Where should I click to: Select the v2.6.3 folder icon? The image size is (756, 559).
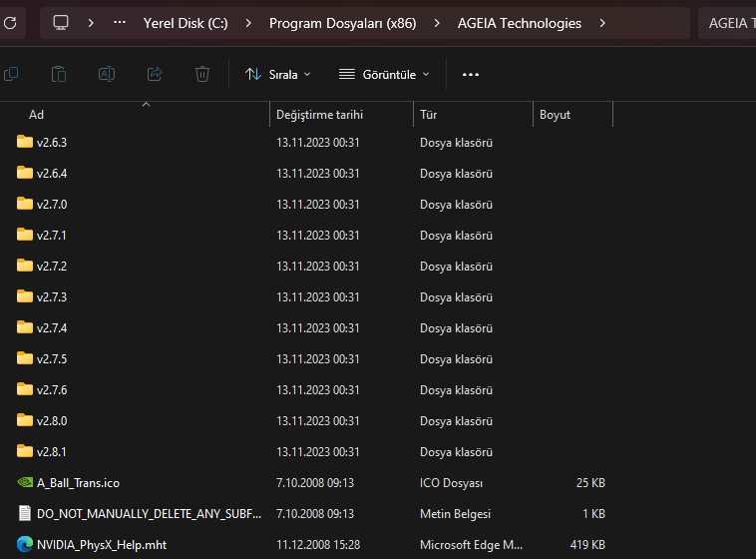[x=25, y=142]
